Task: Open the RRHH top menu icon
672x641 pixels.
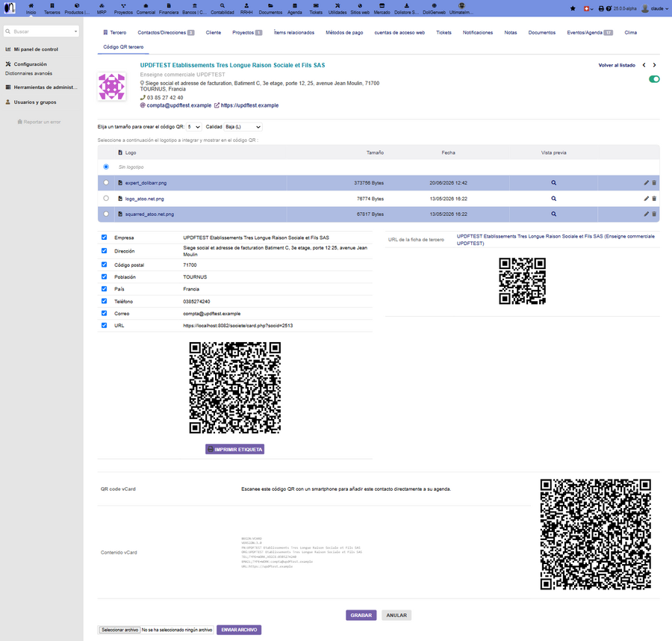Action: coord(246,6)
